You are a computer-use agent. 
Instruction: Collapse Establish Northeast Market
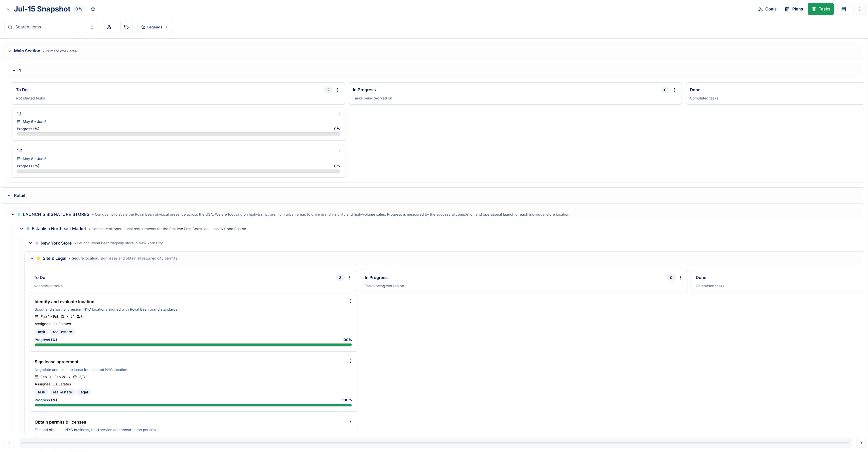click(x=21, y=229)
